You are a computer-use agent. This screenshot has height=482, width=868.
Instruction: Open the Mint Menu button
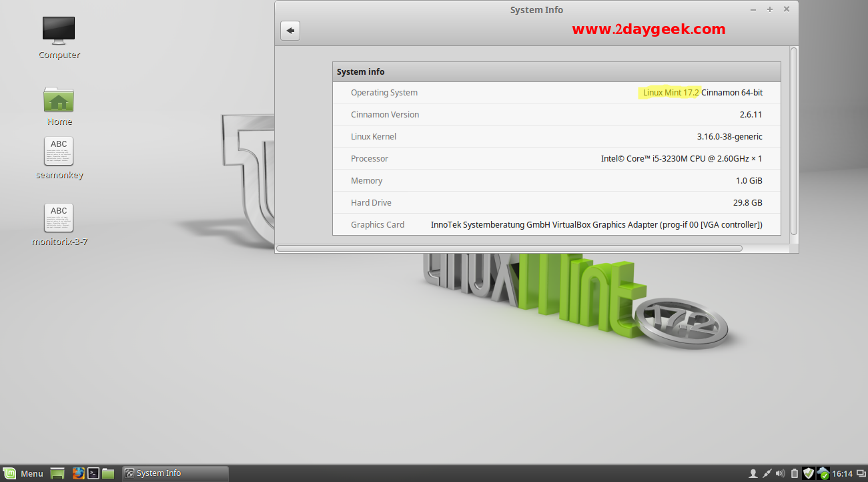(24, 473)
